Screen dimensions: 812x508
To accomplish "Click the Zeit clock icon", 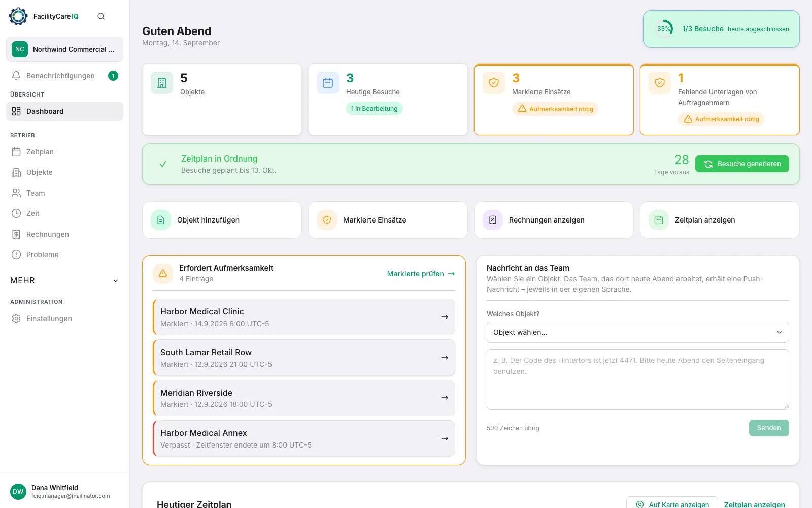I will (16, 213).
